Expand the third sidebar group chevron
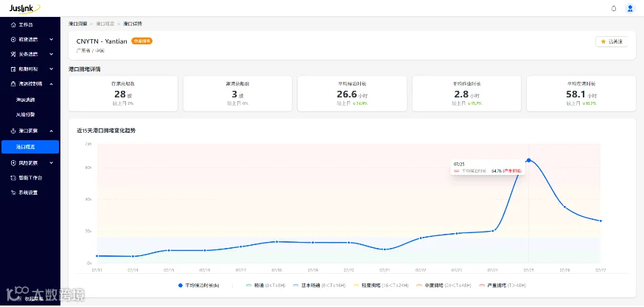 [52, 55]
